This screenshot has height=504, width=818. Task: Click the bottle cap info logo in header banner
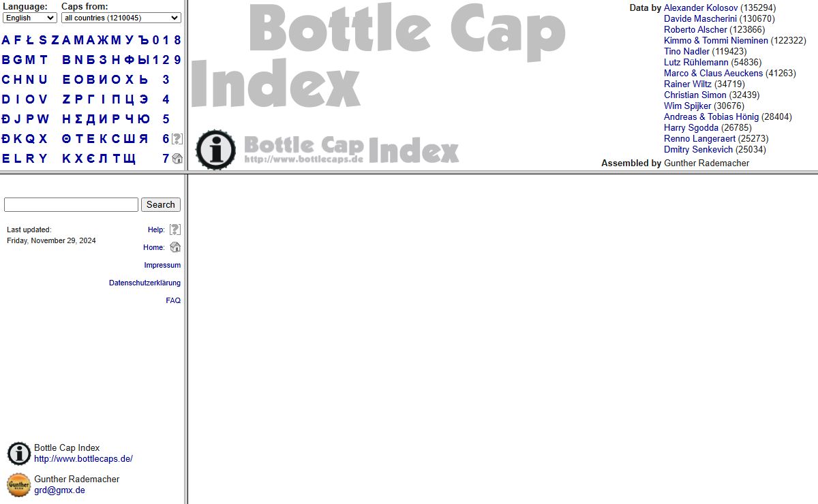[215, 150]
